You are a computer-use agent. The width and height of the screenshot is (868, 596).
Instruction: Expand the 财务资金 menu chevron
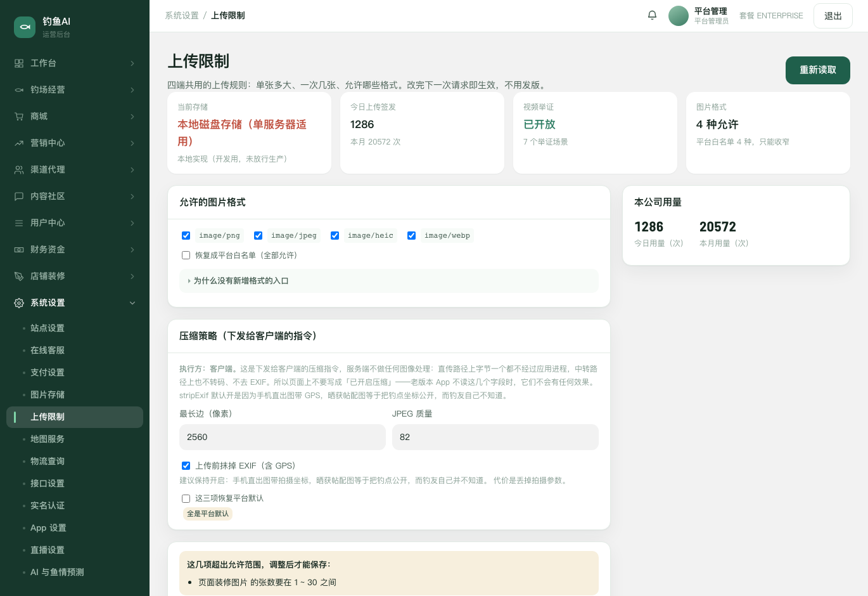132,250
